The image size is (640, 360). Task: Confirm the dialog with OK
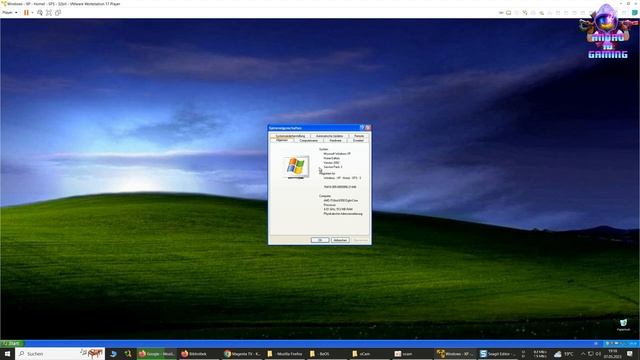[x=320, y=240]
